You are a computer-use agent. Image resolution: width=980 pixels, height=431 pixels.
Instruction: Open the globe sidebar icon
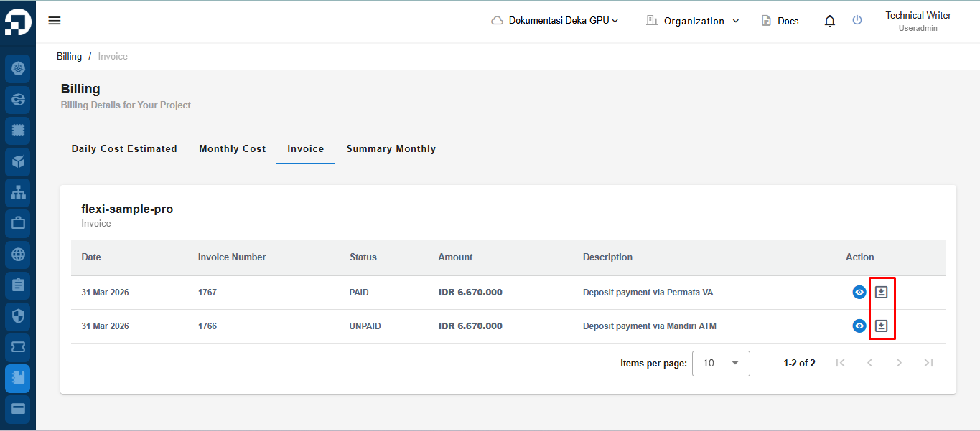coord(18,254)
